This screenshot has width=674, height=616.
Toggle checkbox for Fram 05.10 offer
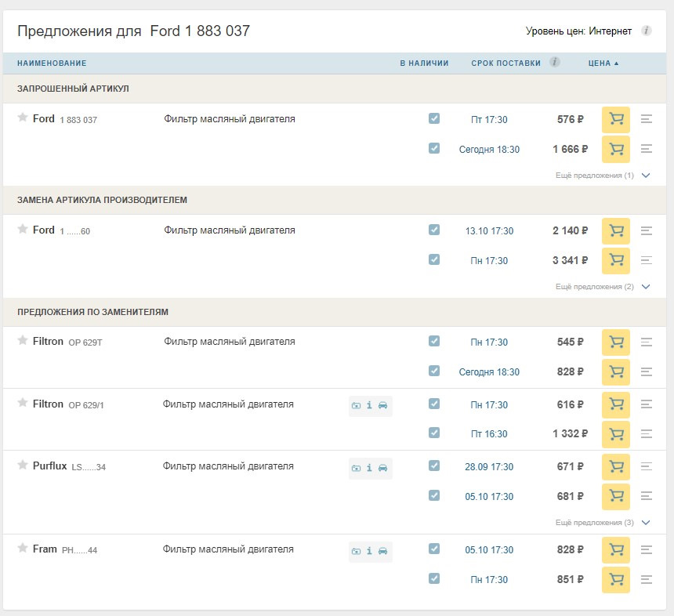(434, 549)
